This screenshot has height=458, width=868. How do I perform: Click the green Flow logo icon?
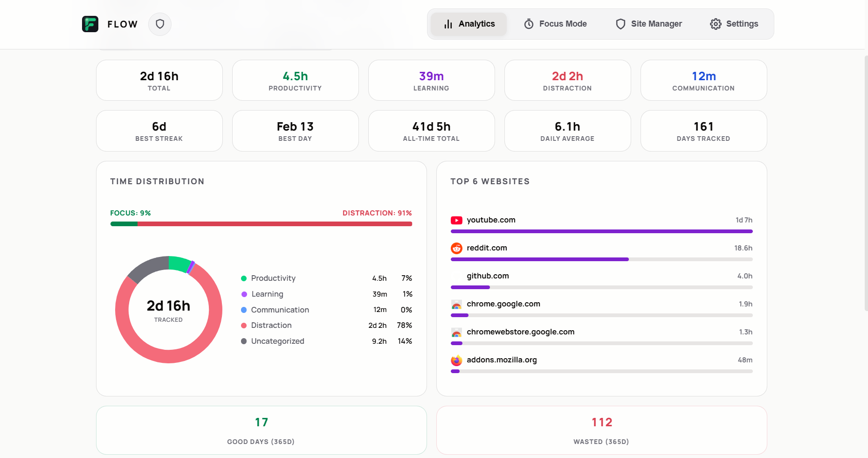pos(90,24)
